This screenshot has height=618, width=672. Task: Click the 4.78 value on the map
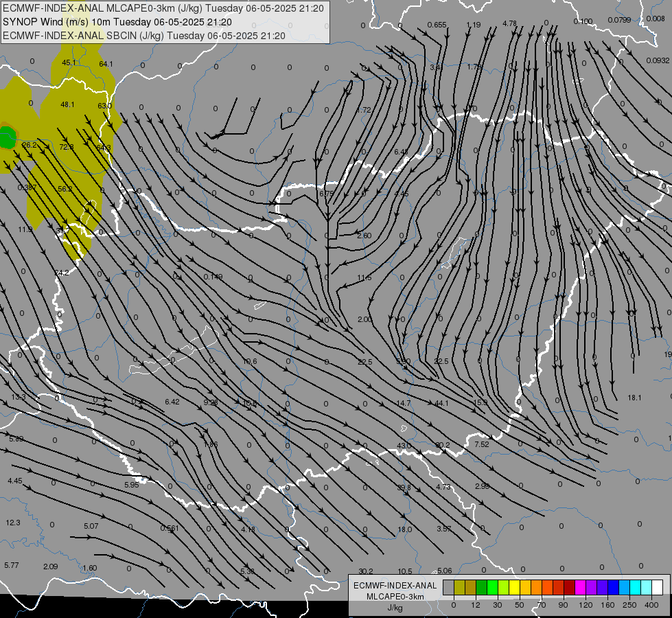pos(509,23)
